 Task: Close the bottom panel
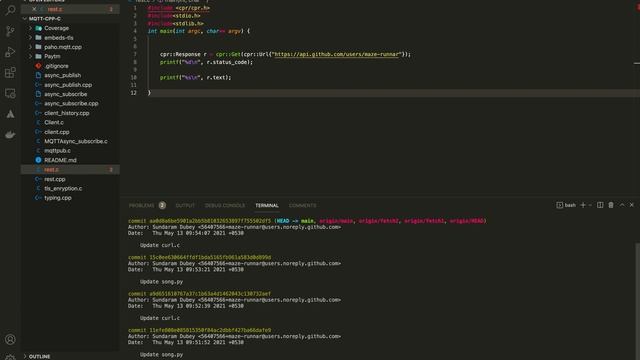[x=632, y=205]
